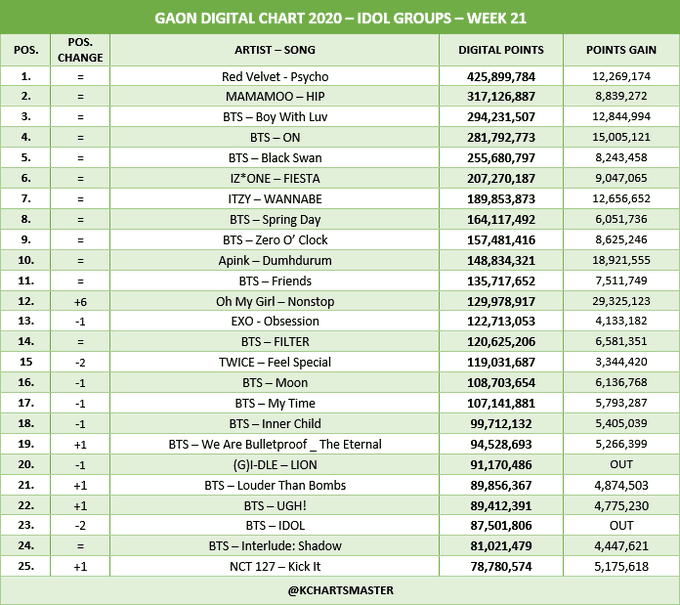The width and height of the screenshot is (680, 605).
Task: Select the MAMAMOO – HIP song cell
Action: pos(275,97)
